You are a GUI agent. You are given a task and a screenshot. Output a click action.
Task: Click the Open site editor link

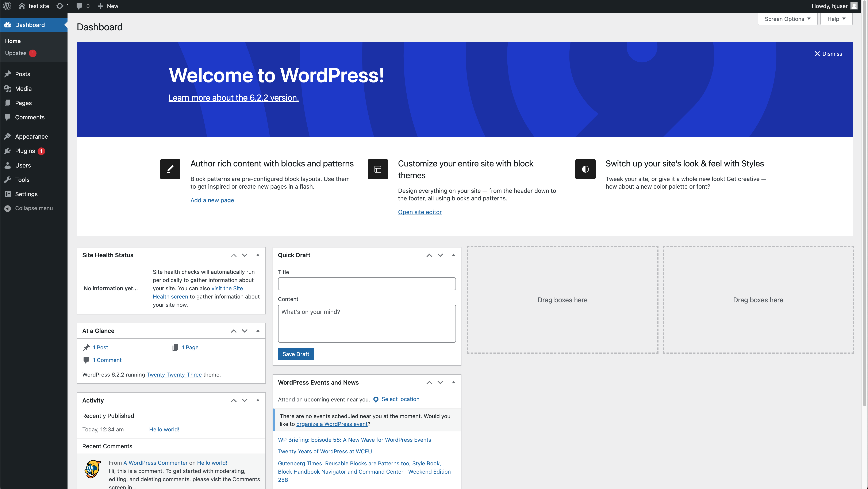[420, 212]
